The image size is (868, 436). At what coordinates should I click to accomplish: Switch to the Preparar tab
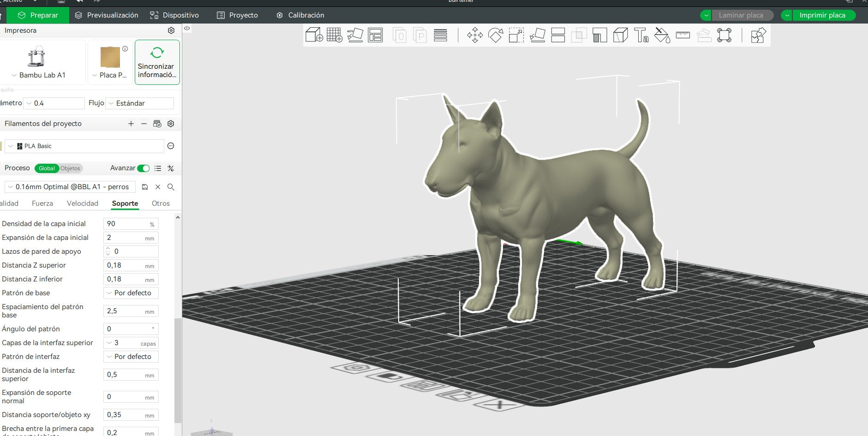click(38, 15)
